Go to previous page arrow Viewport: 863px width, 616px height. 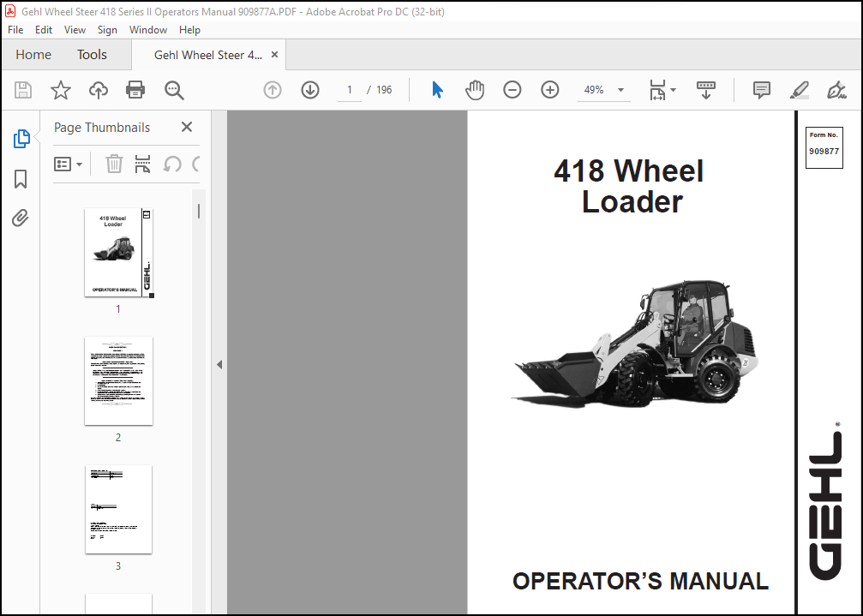click(273, 90)
